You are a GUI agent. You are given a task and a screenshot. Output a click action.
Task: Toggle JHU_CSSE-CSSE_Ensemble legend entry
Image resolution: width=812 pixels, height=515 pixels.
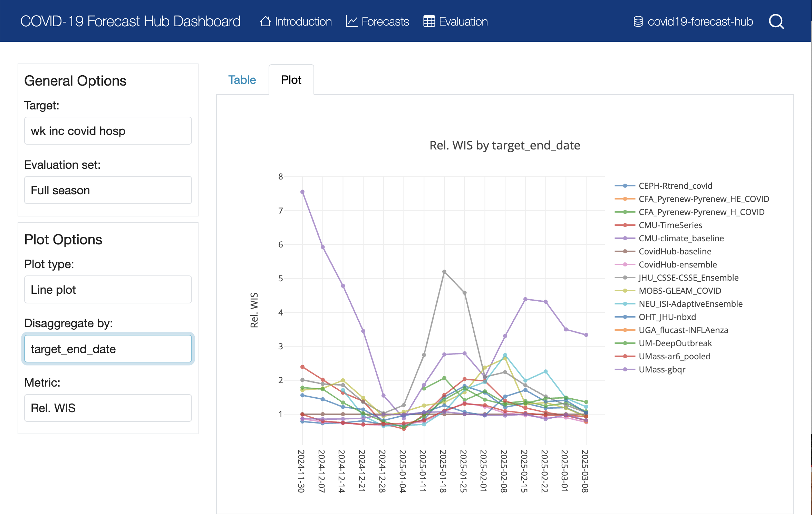[x=677, y=278]
